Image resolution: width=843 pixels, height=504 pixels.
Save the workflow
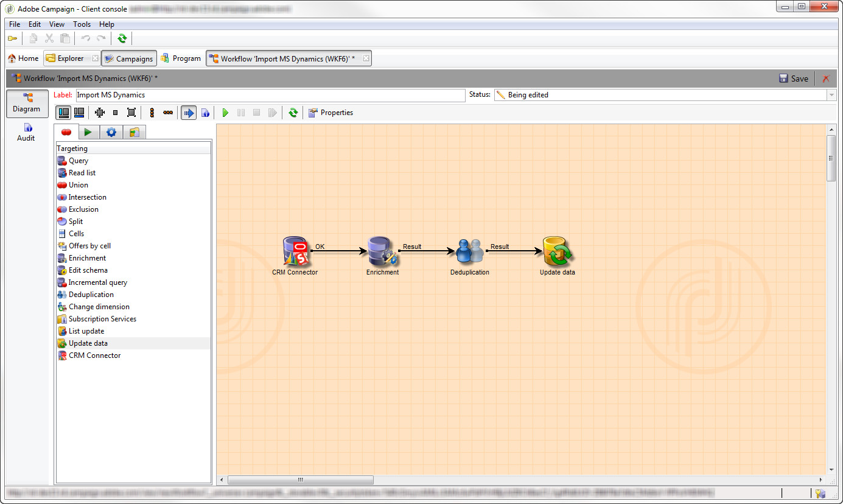(794, 79)
